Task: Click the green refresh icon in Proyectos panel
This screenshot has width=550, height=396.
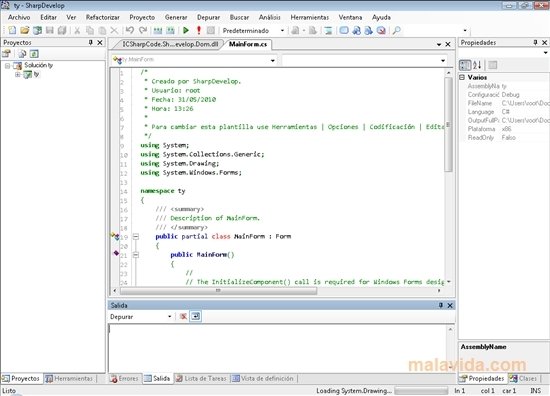Action: 34,54
